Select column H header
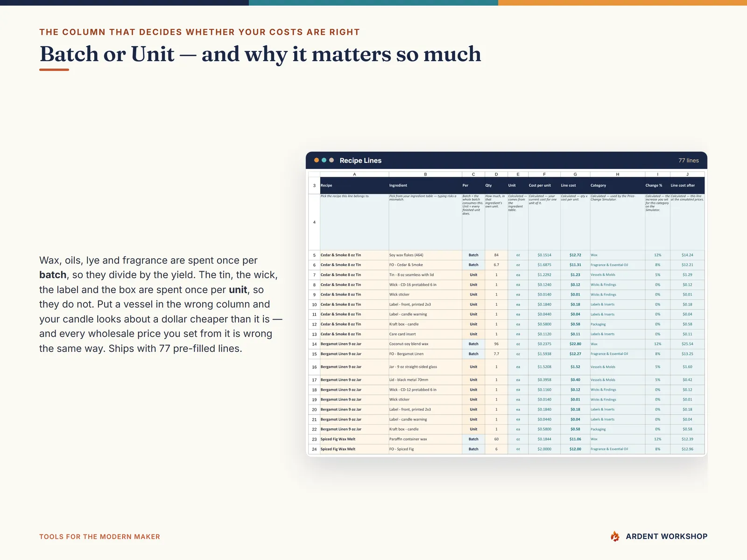Viewport: 747px width, 560px height. [x=617, y=174]
